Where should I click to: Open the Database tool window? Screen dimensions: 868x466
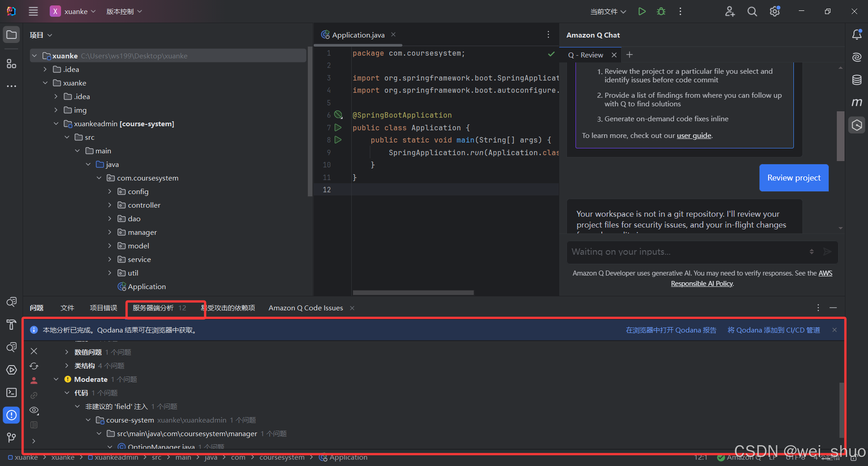tap(857, 80)
